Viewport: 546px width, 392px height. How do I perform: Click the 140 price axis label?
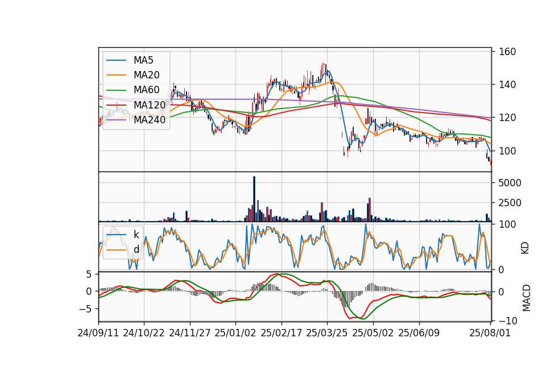[507, 85]
